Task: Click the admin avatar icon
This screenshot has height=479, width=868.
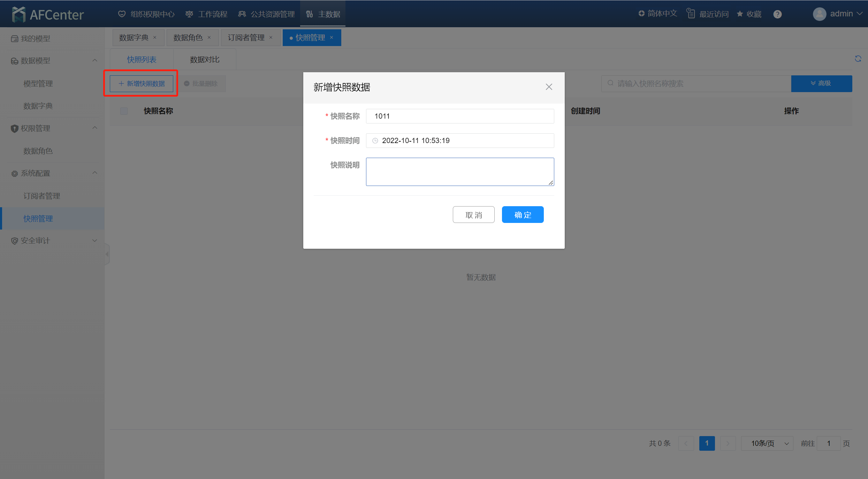Action: [819, 14]
